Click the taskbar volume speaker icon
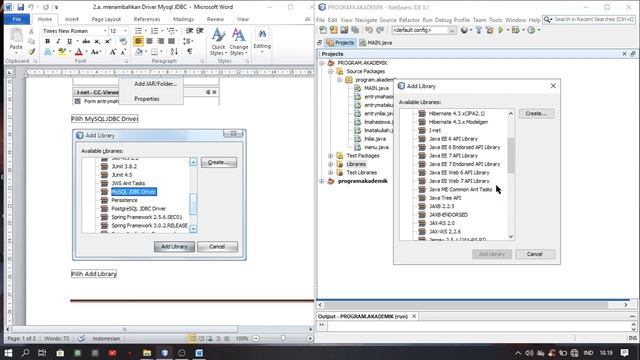Viewport: 640px width, 360px height. pos(529,353)
